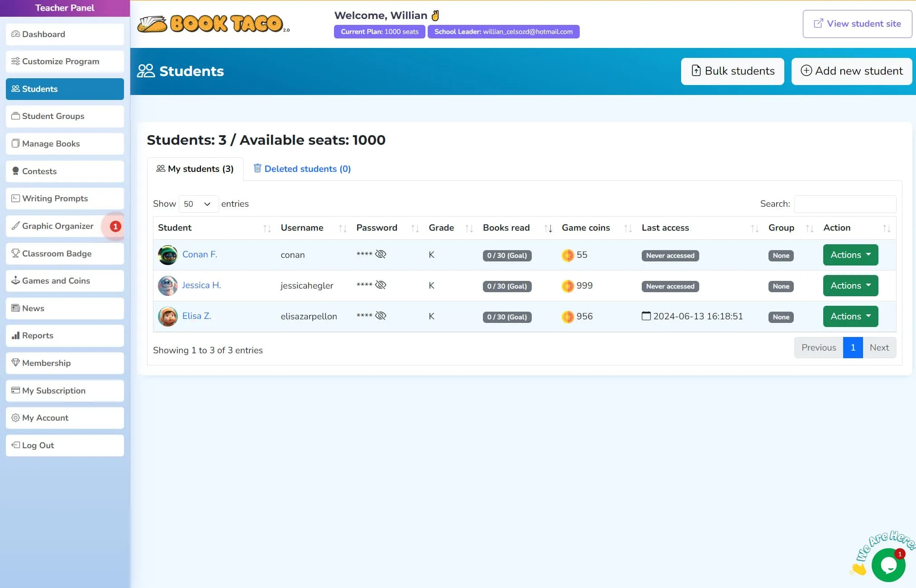Screen dimensions: 916x588
Task: Sort table by Student column arrows
Action: coord(267,228)
